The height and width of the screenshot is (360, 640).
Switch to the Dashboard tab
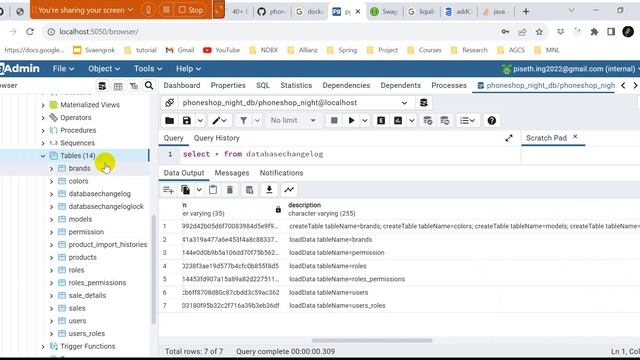182,85
